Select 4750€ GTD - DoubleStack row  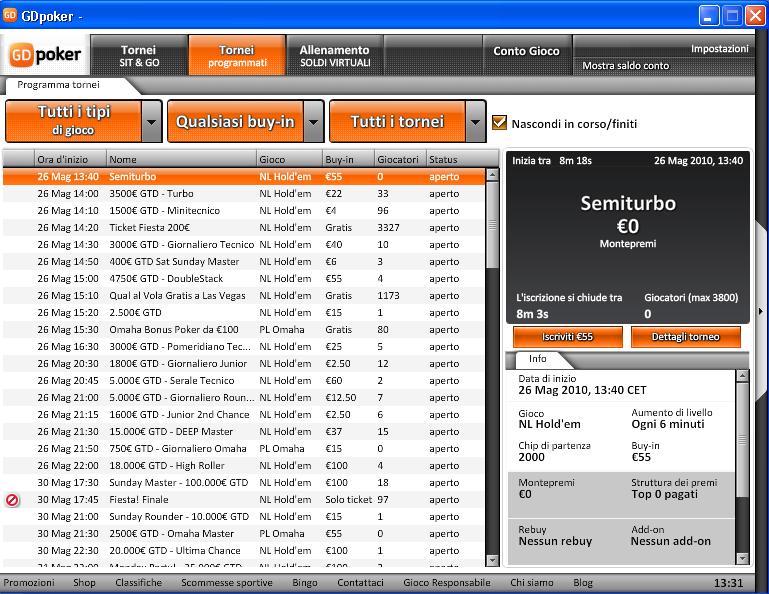tap(244, 279)
